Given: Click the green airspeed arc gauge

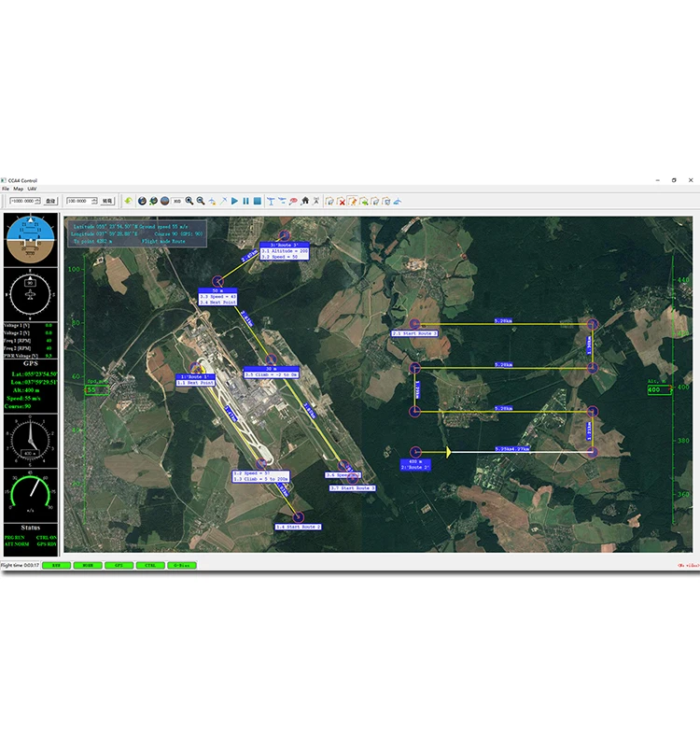Looking at the screenshot, I should [31, 495].
